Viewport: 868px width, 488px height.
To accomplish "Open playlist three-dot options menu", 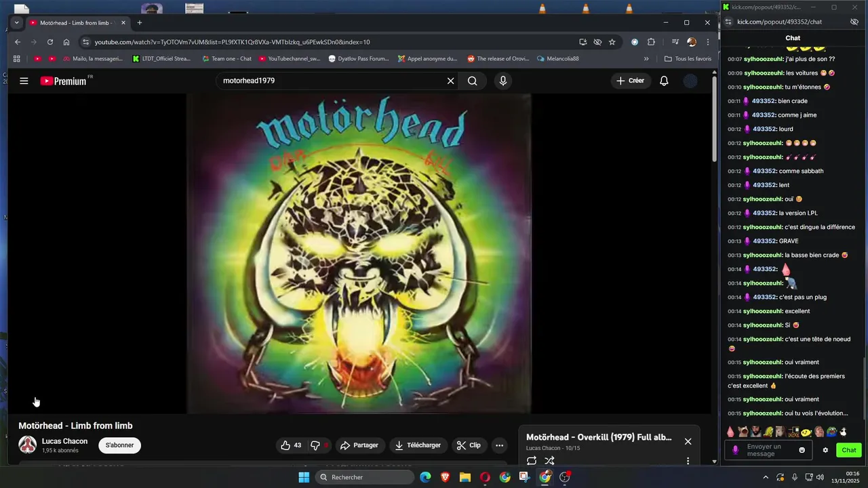I will [688, 461].
